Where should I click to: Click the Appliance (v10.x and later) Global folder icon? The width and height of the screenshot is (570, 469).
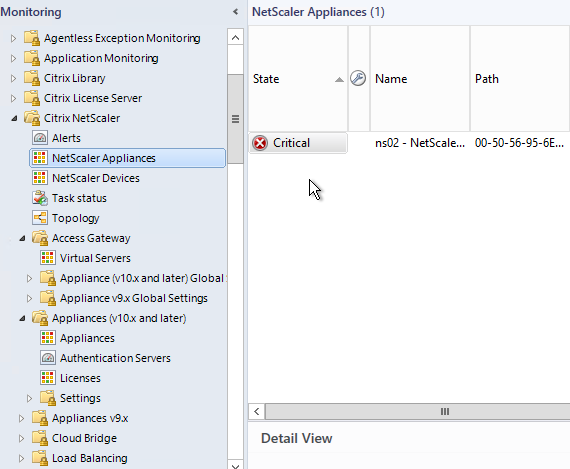(x=48, y=278)
